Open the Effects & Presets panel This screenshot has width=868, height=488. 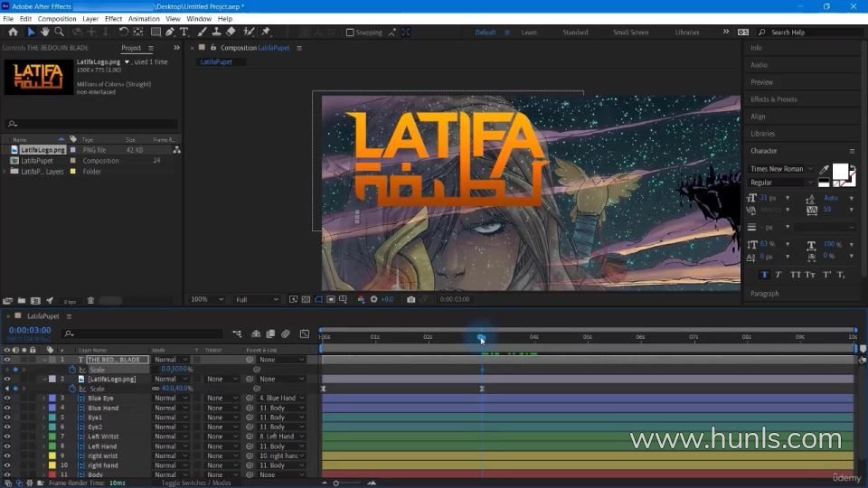(x=773, y=99)
